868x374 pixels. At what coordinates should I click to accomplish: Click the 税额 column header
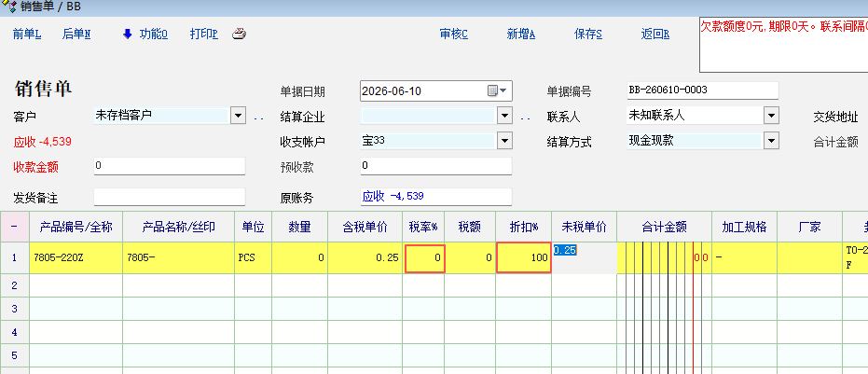(x=470, y=227)
